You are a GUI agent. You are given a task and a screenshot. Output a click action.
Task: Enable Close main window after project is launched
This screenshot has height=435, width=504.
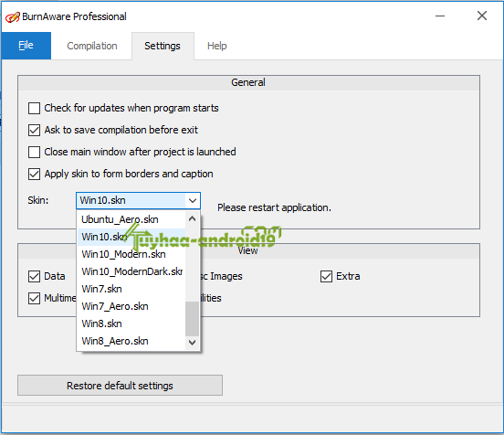coord(34,152)
